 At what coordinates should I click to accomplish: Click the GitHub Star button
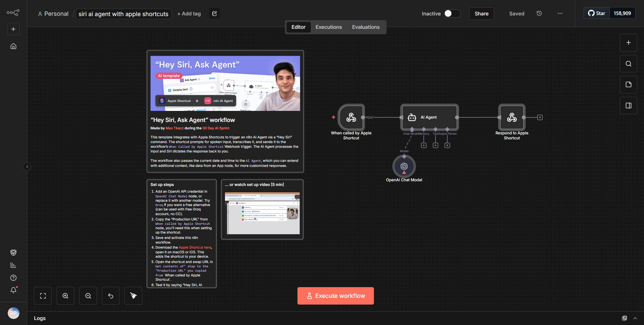pos(597,13)
